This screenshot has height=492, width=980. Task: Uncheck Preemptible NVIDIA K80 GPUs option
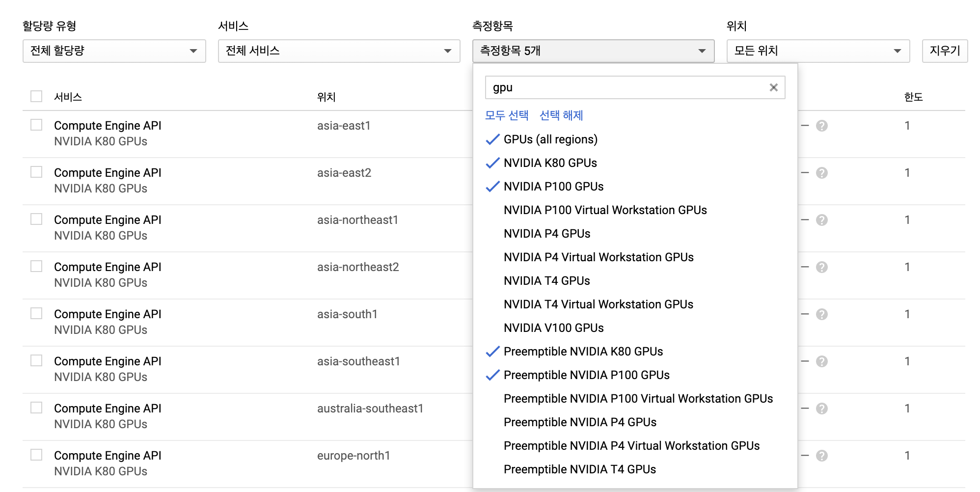[x=635, y=352]
